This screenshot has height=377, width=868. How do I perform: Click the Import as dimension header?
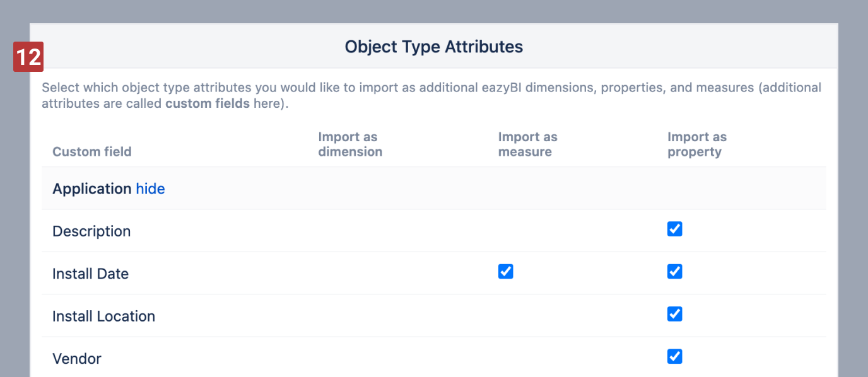tap(350, 144)
